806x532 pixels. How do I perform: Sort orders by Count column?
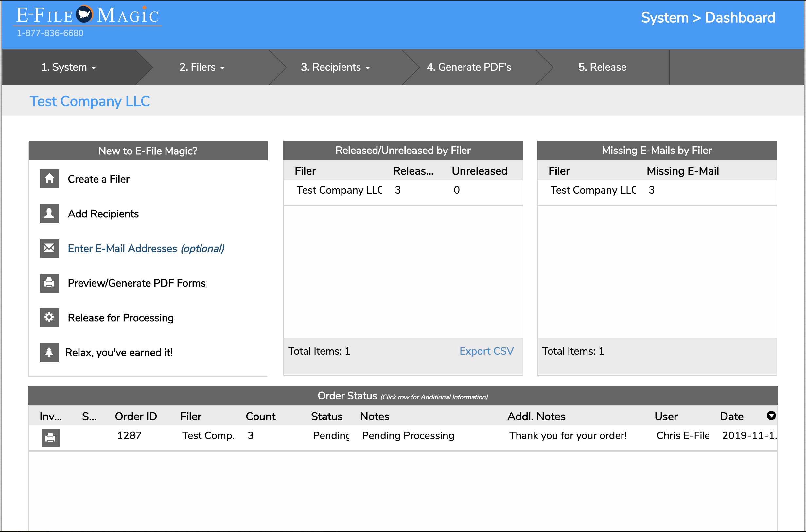260,416
